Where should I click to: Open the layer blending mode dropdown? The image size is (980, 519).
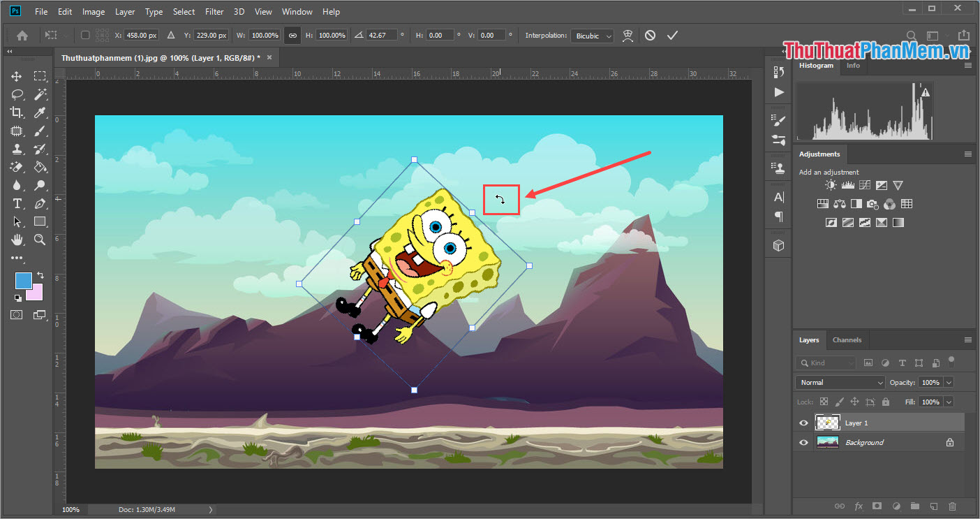[839, 382]
